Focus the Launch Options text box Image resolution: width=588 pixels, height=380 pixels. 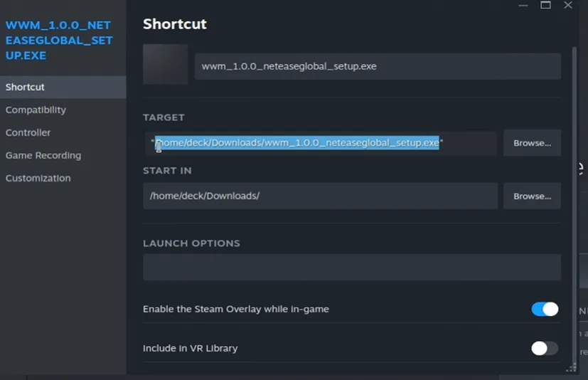pos(351,268)
